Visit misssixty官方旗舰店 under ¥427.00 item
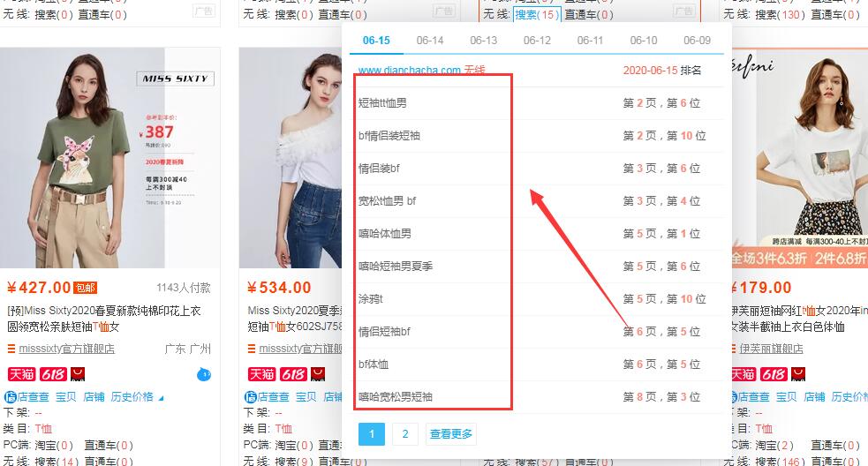Viewport: 868px width, 466px height. (x=67, y=349)
